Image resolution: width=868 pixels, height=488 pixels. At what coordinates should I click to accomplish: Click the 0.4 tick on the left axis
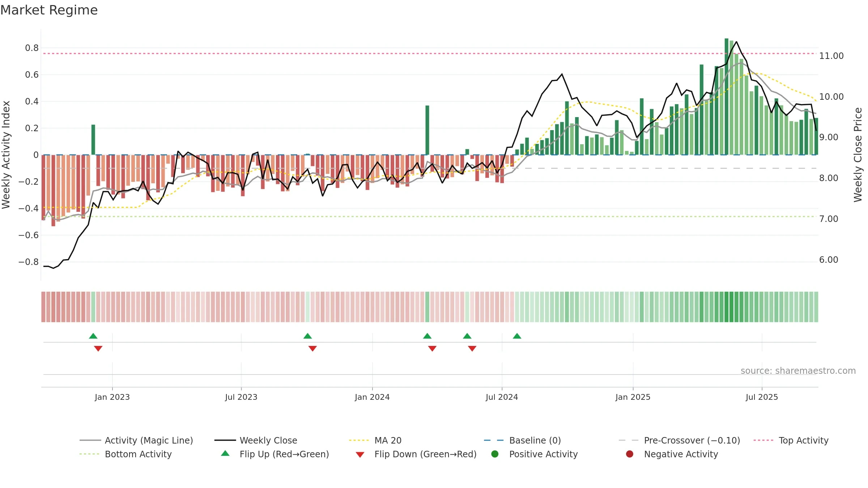(32, 102)
